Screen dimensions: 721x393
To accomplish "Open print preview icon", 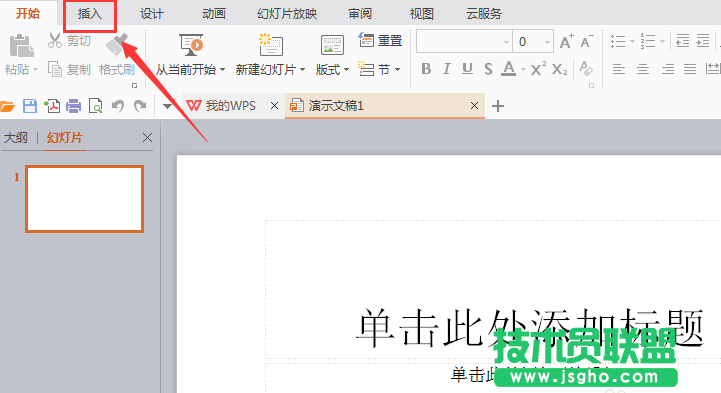I will [96, 106].
